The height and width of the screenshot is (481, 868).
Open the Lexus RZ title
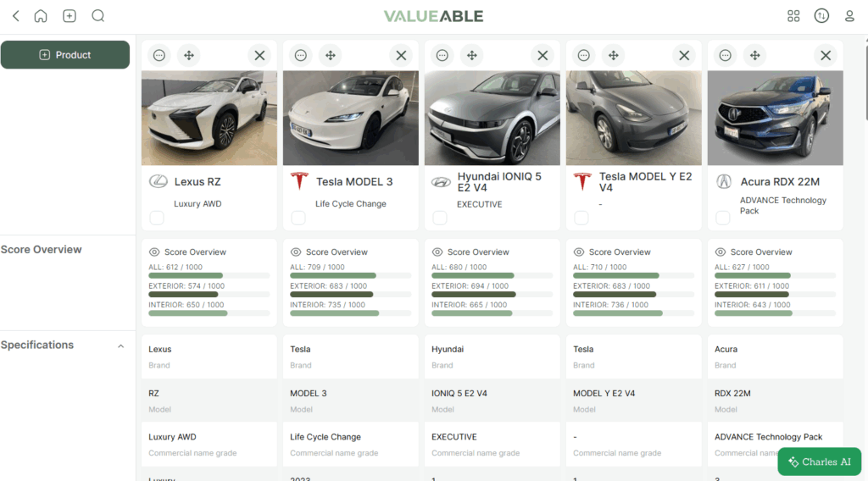tap(198, 182)
